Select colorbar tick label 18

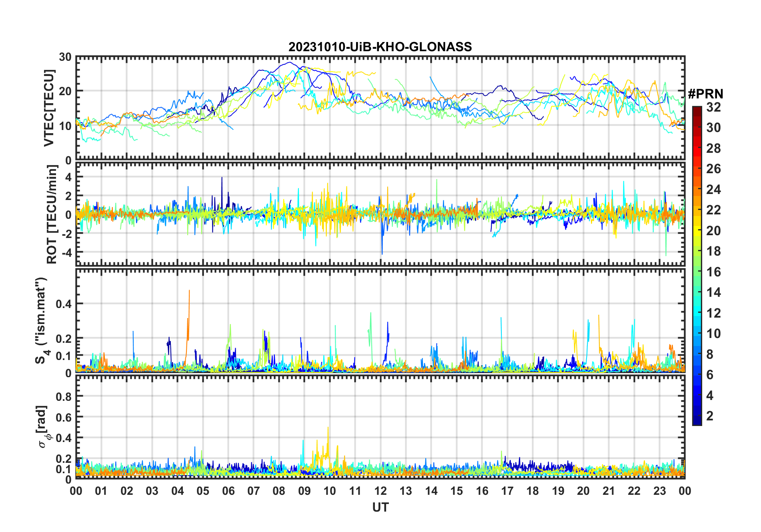click(x=713, y=251)
